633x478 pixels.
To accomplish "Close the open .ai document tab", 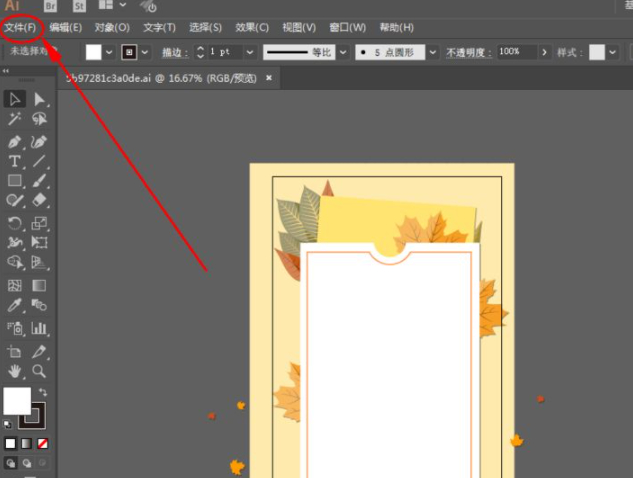I will (x=269, y=76).
